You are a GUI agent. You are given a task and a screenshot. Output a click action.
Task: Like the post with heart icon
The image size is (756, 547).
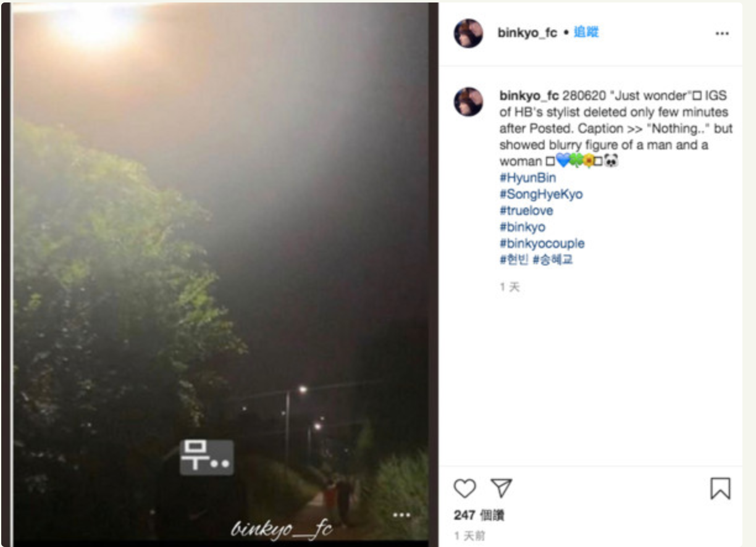(464, 488)
